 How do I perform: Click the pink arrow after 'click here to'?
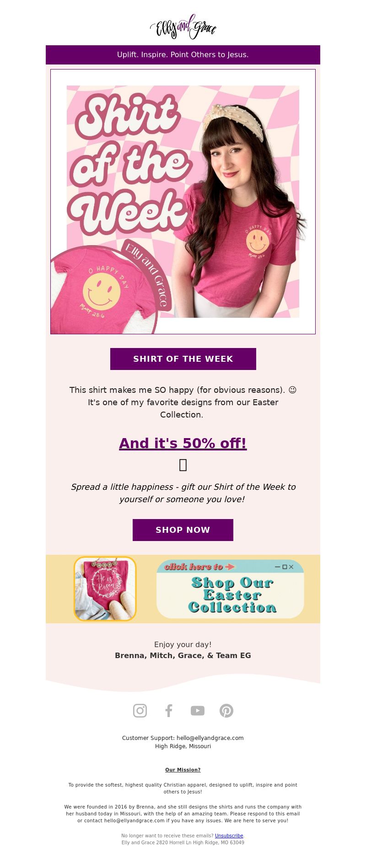pyautogui.click(x=230, y=567)
